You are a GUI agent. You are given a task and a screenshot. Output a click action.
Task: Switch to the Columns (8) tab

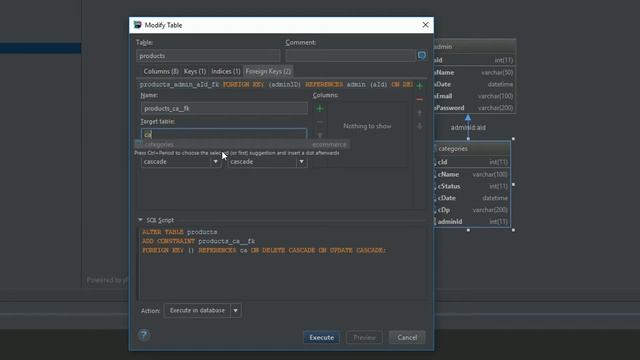coord(161,71)
